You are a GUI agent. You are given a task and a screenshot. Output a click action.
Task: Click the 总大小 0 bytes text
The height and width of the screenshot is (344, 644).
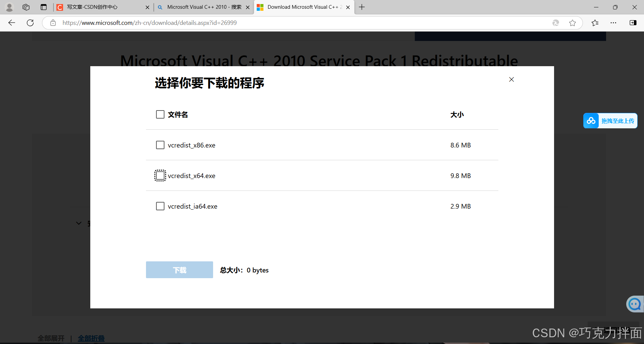[x=244, y=270]
